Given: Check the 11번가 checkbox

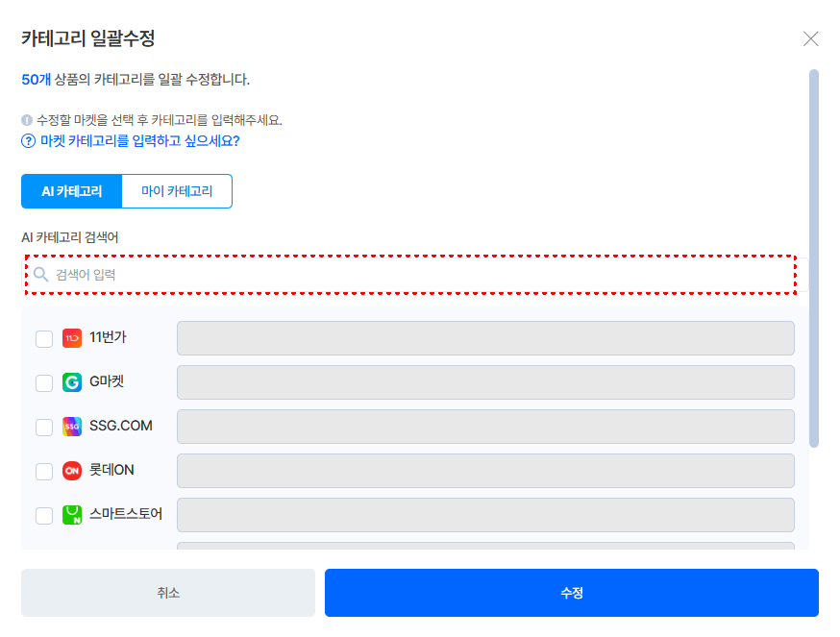Looking at the screenshot, I should pyautogui.click(x=44, y=338).
